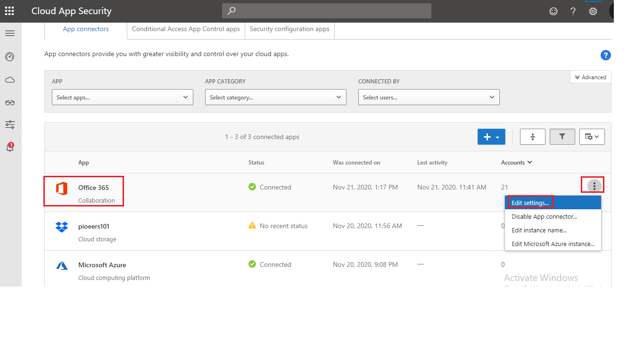This screenshot has width=644, height=362.
Task: Expand the Advanced filters
Action: click(590, 77)
